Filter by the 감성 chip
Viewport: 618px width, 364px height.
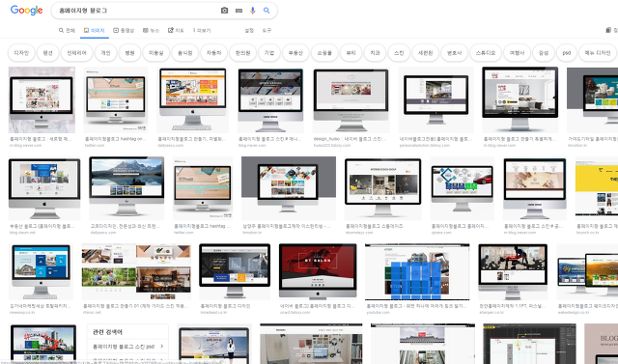(x=544, y=53)
